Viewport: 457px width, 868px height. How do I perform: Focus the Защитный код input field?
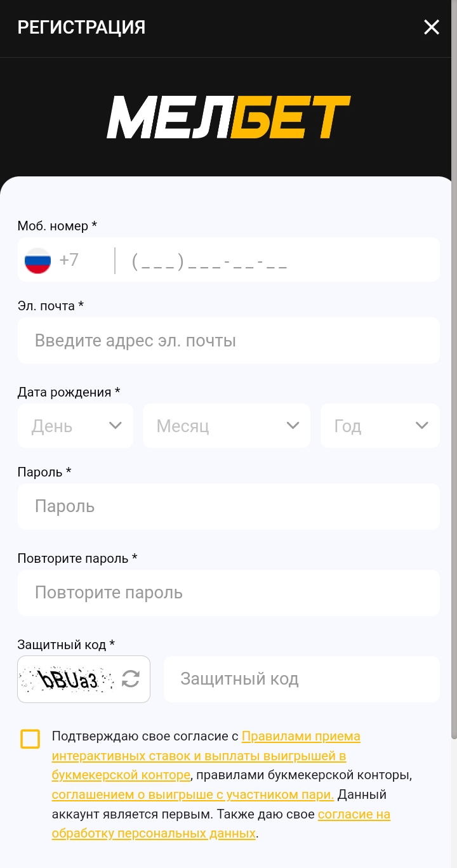(x=301, y=679)
